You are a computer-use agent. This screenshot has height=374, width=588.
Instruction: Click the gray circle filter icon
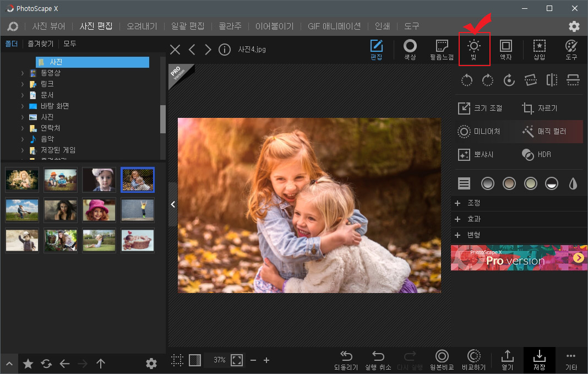coord(487,183)
